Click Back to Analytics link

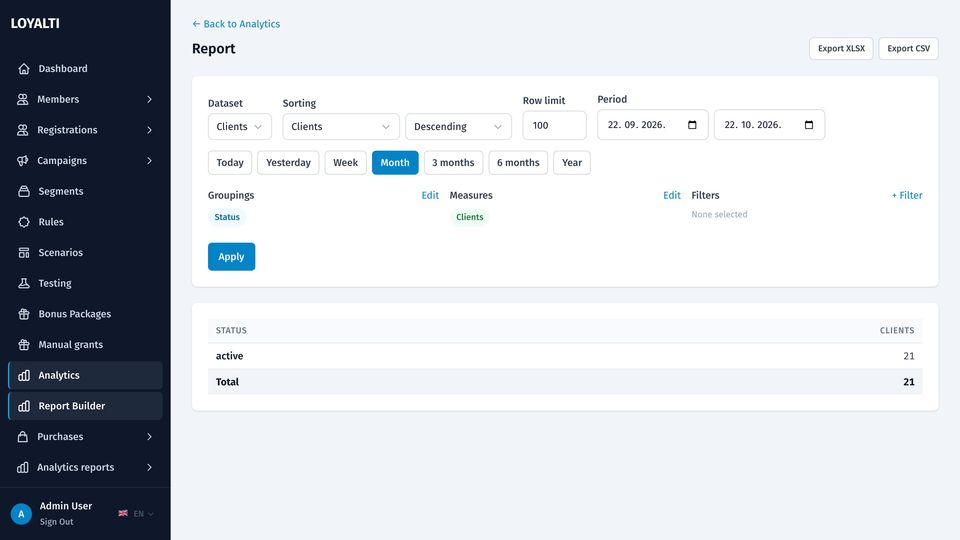pyautogui.click(x=236, y=24)
